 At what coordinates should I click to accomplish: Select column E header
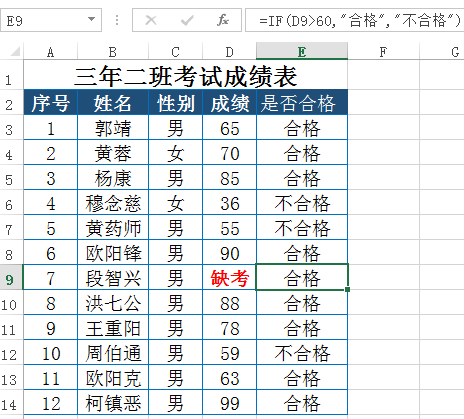(x=302, y=52)
